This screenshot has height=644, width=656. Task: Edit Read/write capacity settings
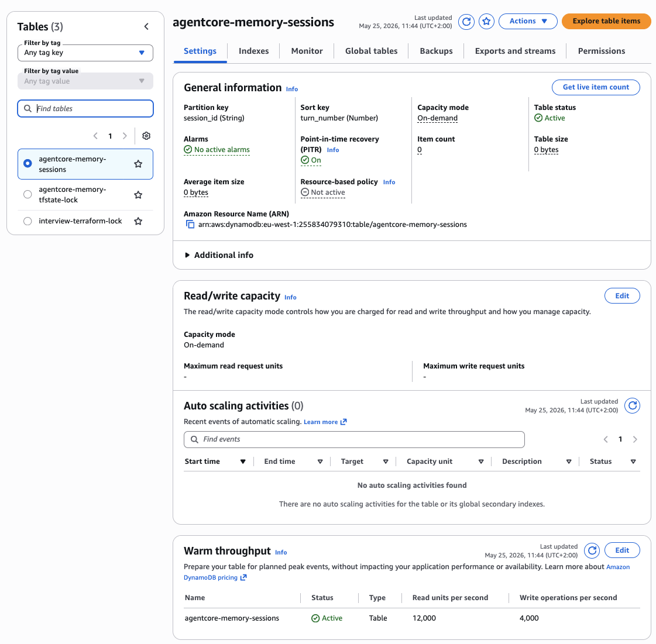[x=622, y=295]
